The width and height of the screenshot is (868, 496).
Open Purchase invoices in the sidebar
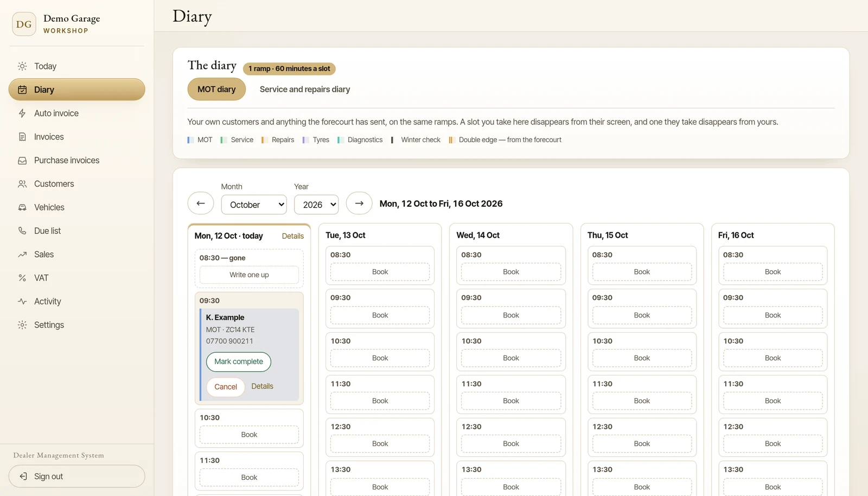point(77,161)
